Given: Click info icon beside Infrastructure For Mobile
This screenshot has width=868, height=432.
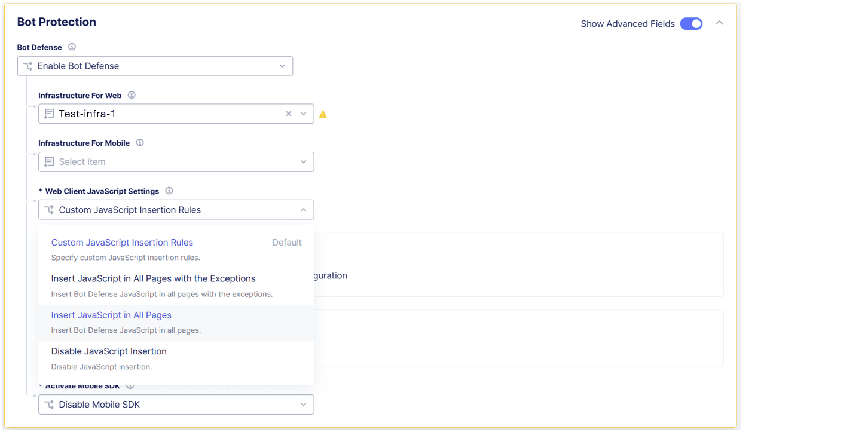Looking at the screenshot, I should coord(140,143).
